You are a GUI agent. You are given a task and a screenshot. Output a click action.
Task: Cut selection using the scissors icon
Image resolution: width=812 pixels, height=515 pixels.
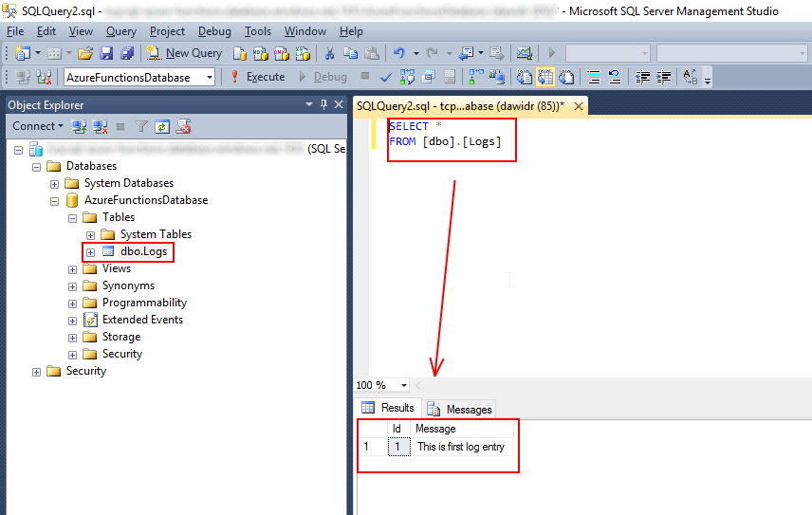click(329, 53)
